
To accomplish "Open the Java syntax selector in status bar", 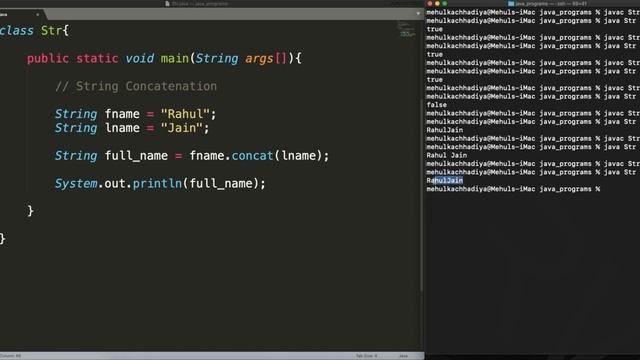I will click(x=403, y=356).
